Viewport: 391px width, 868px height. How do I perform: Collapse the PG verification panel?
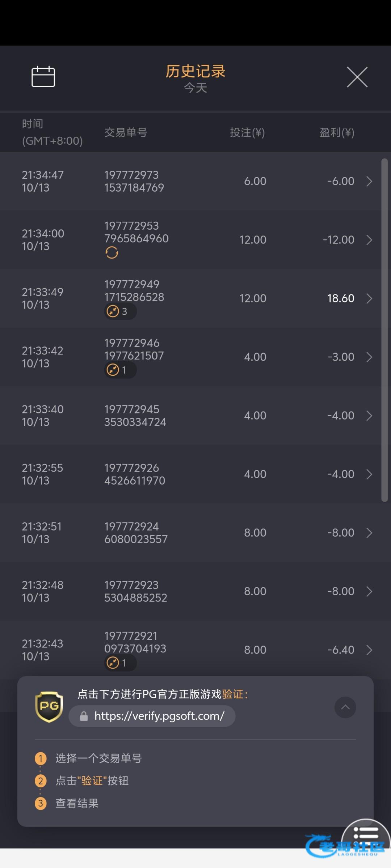pyautogui.click(x=345, y=707)
